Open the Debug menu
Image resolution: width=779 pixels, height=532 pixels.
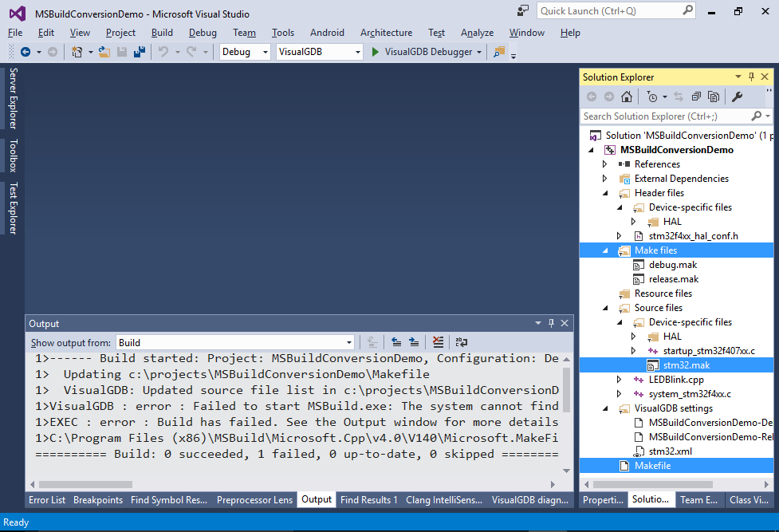203,33
